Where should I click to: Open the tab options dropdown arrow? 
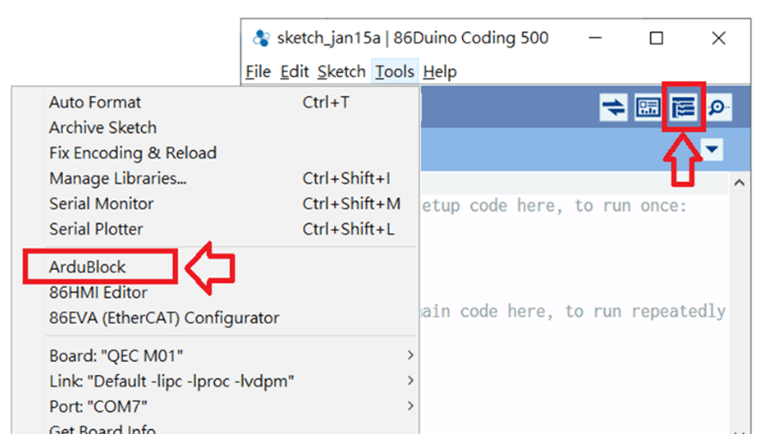(712, 150)
